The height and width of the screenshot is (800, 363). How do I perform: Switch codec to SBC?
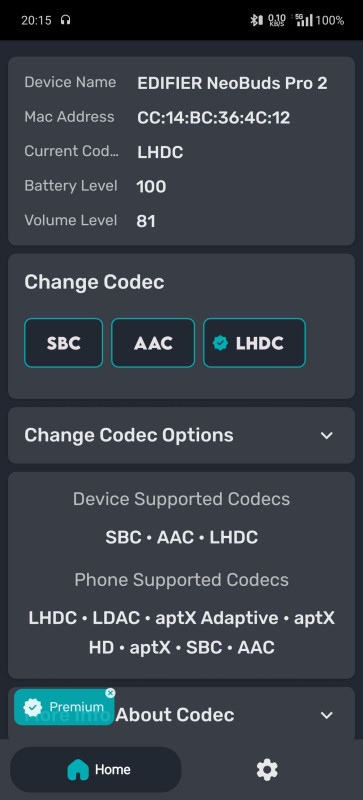63,343
